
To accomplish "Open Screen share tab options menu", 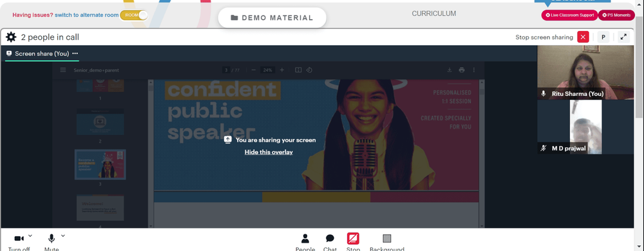I will (75, 53).
